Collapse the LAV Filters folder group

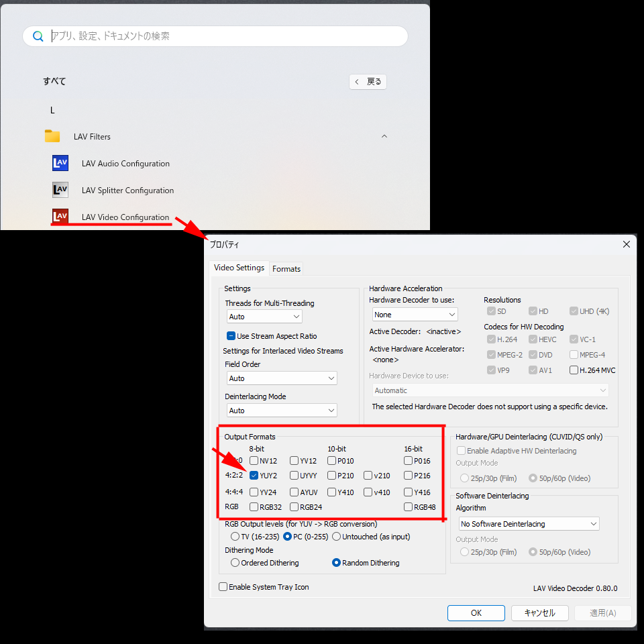[384, 136]
